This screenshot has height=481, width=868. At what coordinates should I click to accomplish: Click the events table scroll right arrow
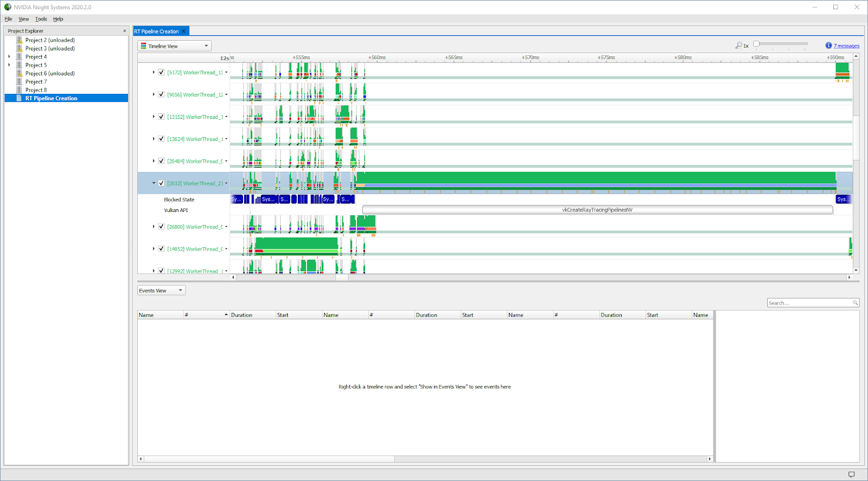[710, 459]
